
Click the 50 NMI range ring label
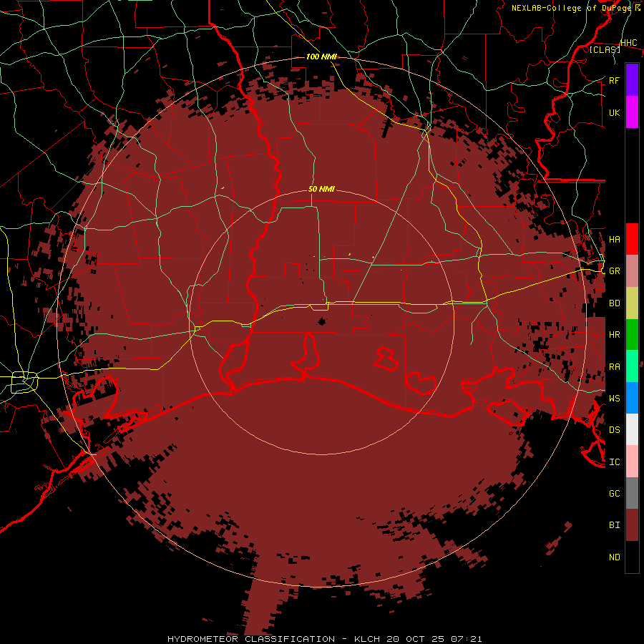[x=321, y=189]
